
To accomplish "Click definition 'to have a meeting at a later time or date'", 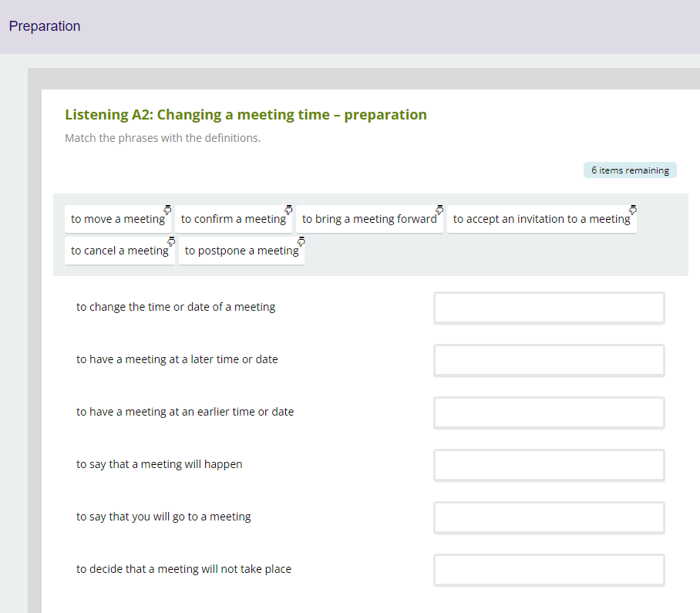I will tap(177, 359).
